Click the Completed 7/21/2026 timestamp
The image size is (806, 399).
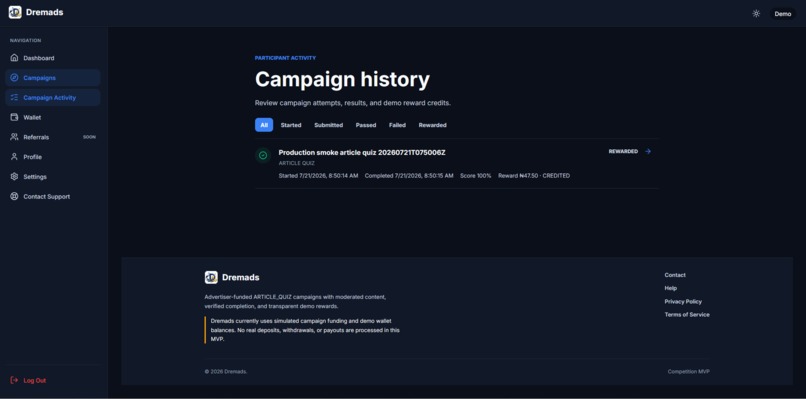click(409, 176)
